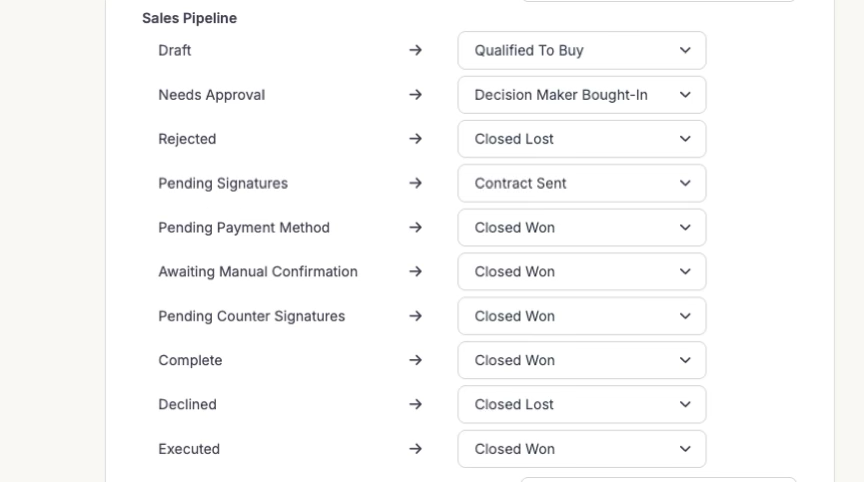Open the partially visible dropdown below Executed
The width and height of the screenshot is (864, 482).
pyautogui.click(x=658, y=479)
